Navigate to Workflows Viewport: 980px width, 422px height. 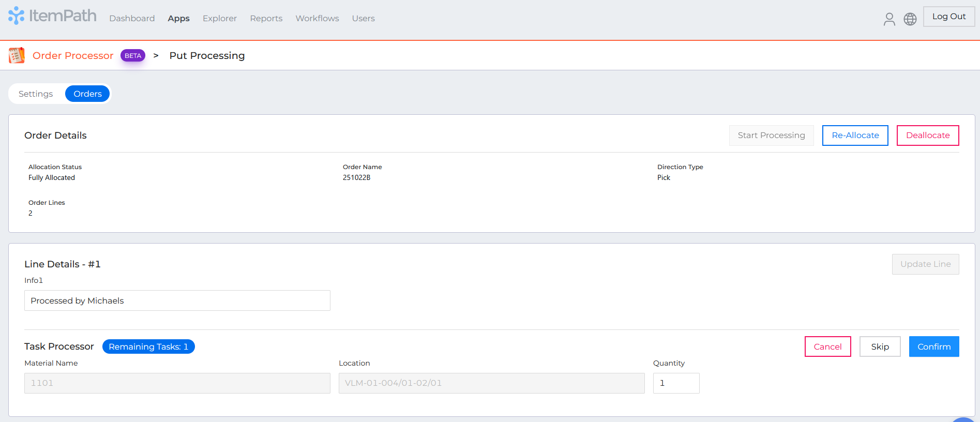click(317, 18)
